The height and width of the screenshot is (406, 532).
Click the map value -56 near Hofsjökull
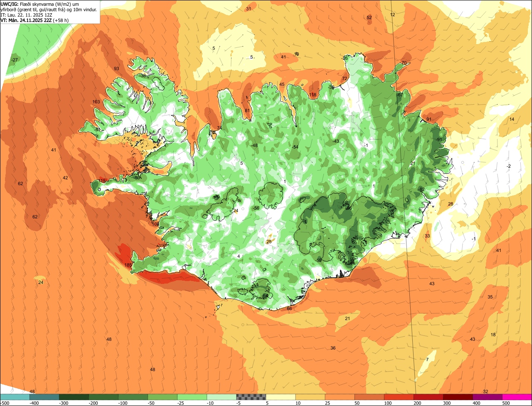click(256, 208)
